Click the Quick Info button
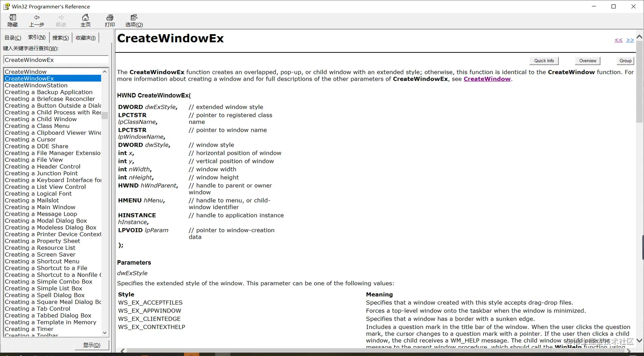Viewport: 644px width, 356px height. pyautogui.click(x=544, y=61)
